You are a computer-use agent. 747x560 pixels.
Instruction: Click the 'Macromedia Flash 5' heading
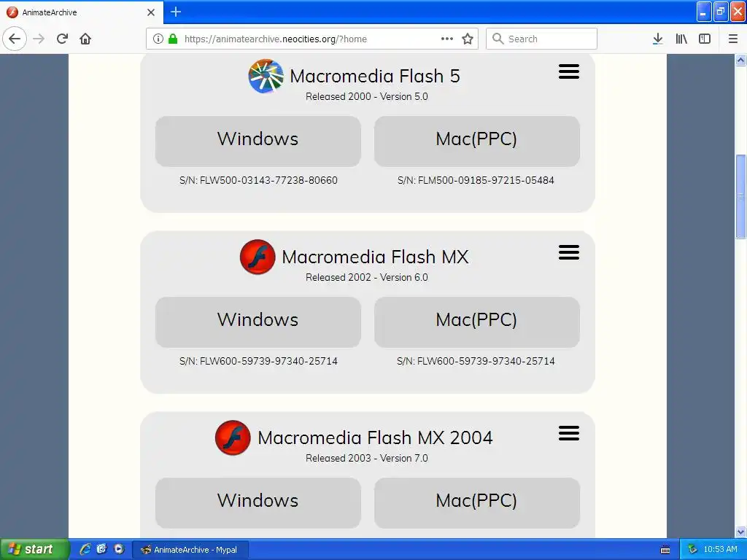click(375, 76)
